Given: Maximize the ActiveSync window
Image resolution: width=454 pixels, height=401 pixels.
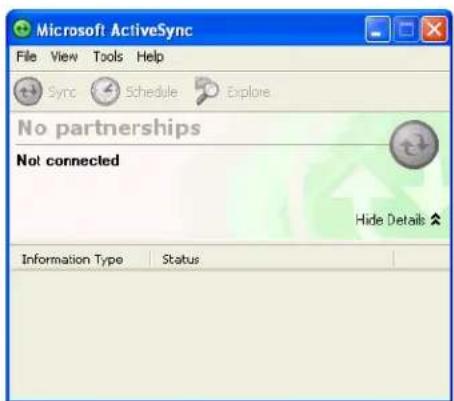Looking at the screenshot, I should 406,30.
